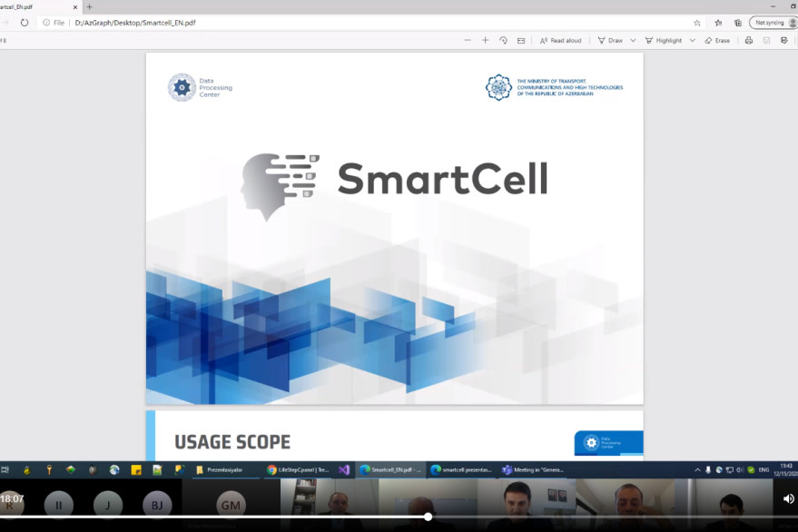Switch to LifeStepCpanel Chrome taskbar window

click(299, 470)
